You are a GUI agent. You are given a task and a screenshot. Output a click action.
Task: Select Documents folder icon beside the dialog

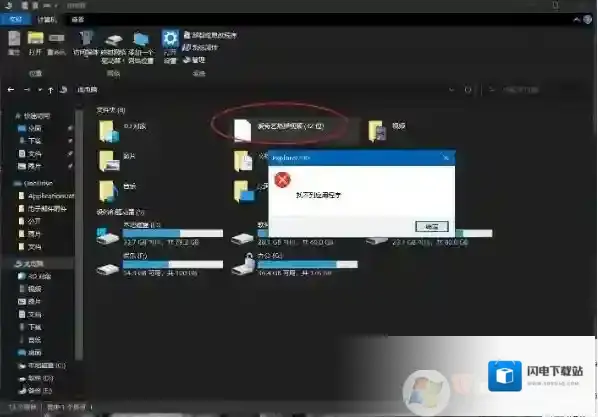coord(243,161)
